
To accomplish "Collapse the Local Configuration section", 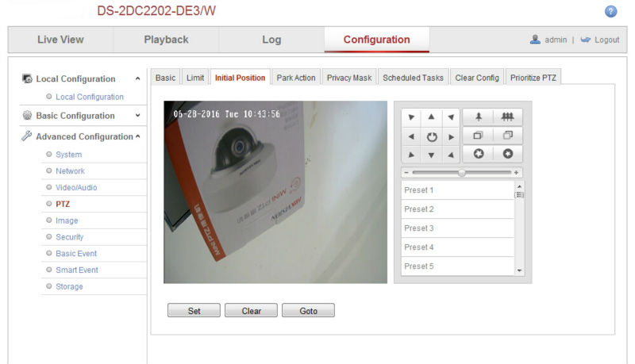I will [x=137, y=79].
